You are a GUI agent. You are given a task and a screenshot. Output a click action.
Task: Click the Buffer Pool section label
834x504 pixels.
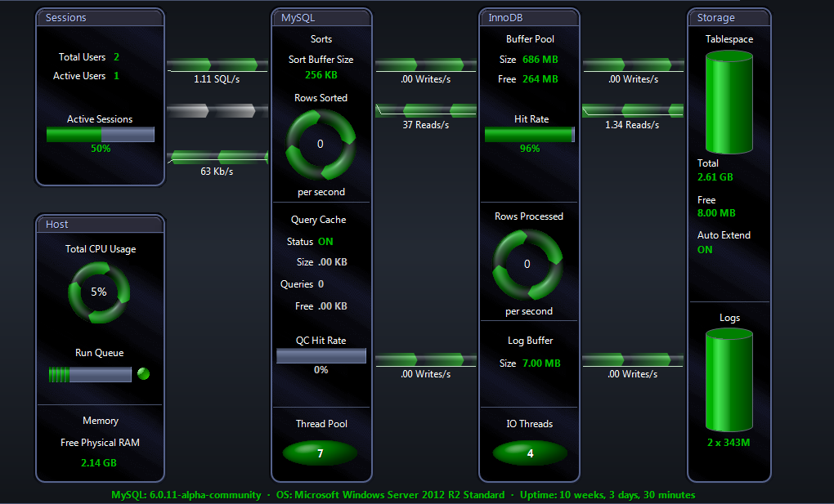531,39
